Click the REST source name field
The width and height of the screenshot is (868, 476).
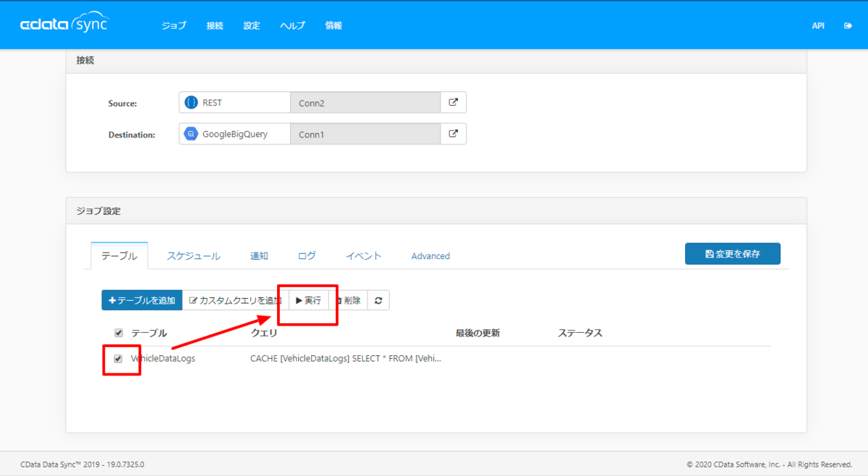[x=234, y=103]
